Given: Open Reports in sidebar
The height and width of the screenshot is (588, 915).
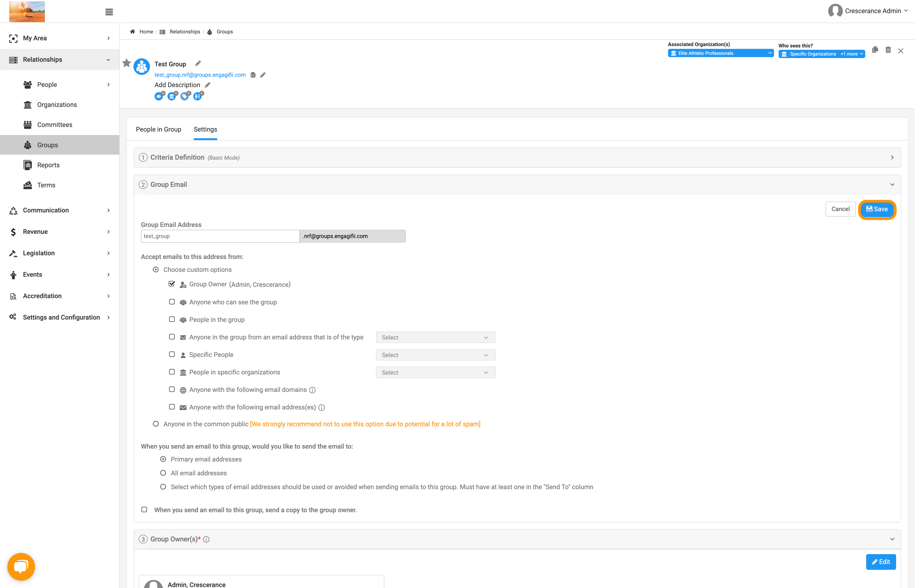Looking at the screenshot, I should click(48, 165).
